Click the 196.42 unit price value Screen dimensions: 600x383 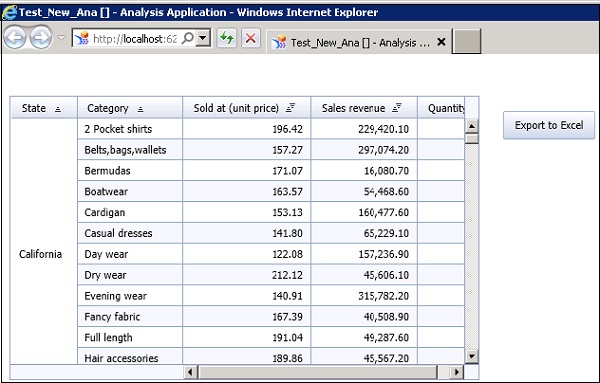287,129
